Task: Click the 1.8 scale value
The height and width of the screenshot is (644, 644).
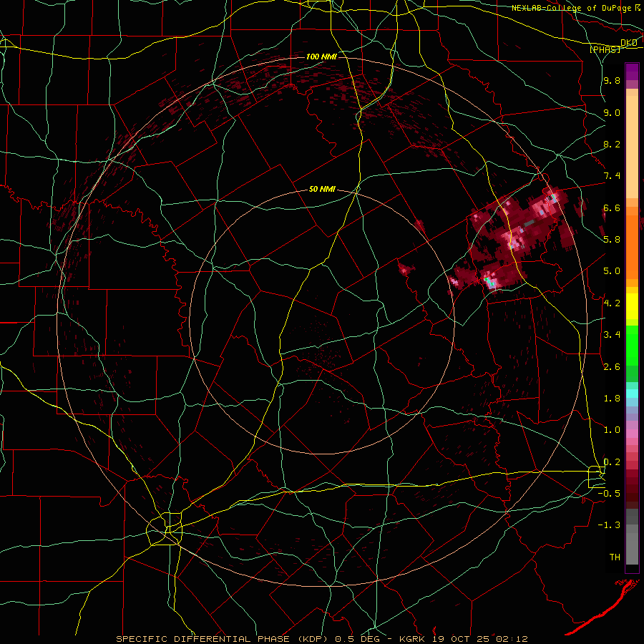Action: 612,399
